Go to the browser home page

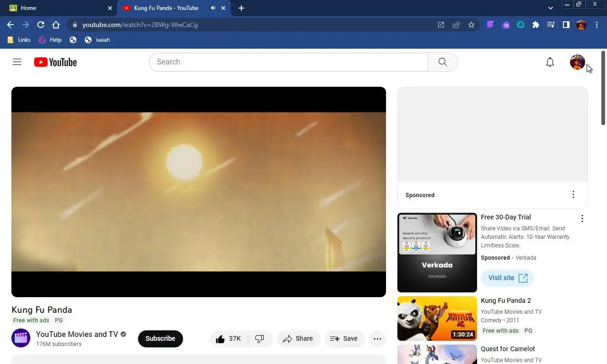[x=56, y=25]
